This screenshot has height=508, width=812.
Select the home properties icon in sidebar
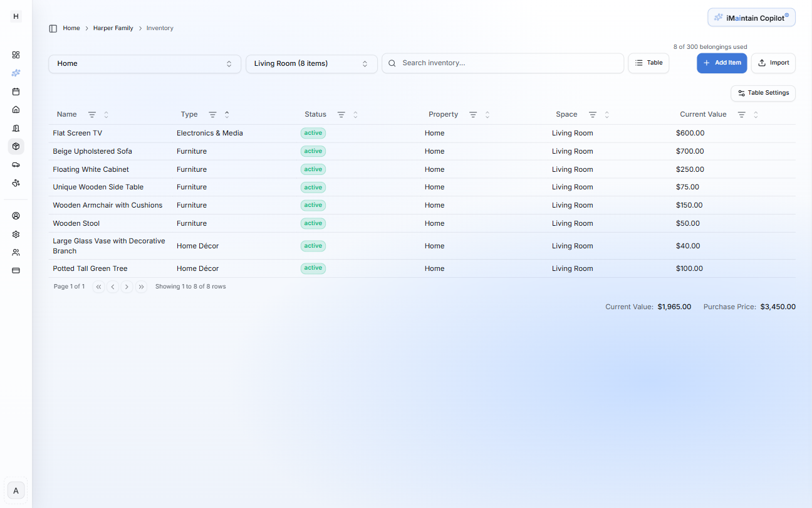coord(16,110)
